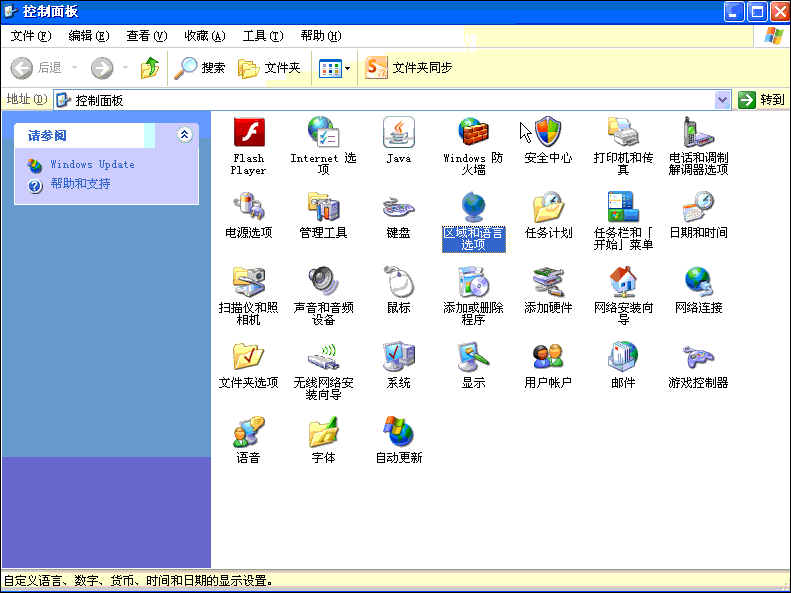Viewport: 791px width, 593px height.
Task: Select 区域和语言选项 globe icon
Action: [473, 207]
